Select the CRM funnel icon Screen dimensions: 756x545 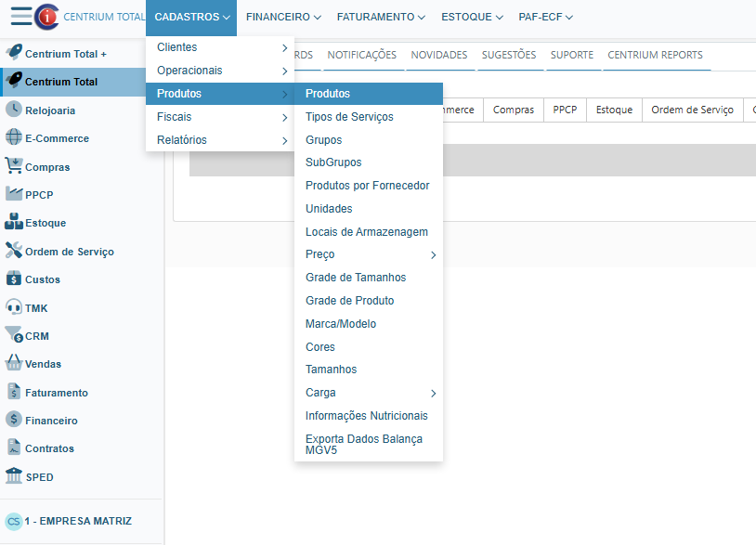click(14, 335)
